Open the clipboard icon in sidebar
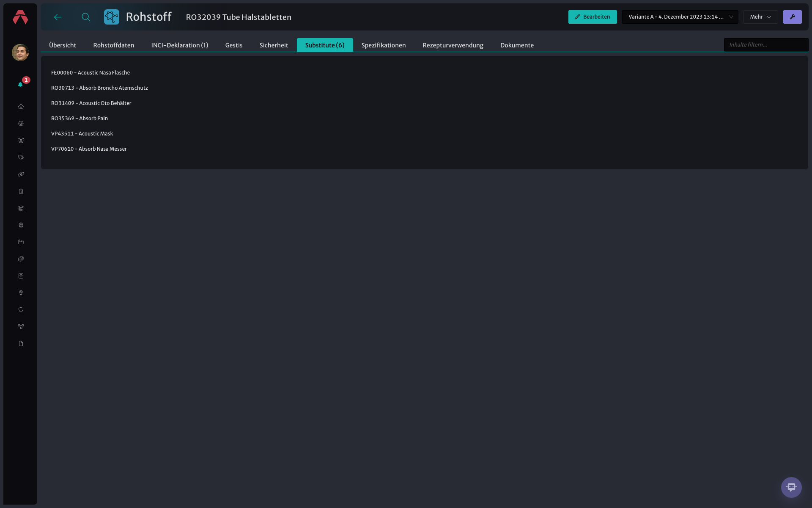Viewport: 812px width, 508px height. (21, 191)
